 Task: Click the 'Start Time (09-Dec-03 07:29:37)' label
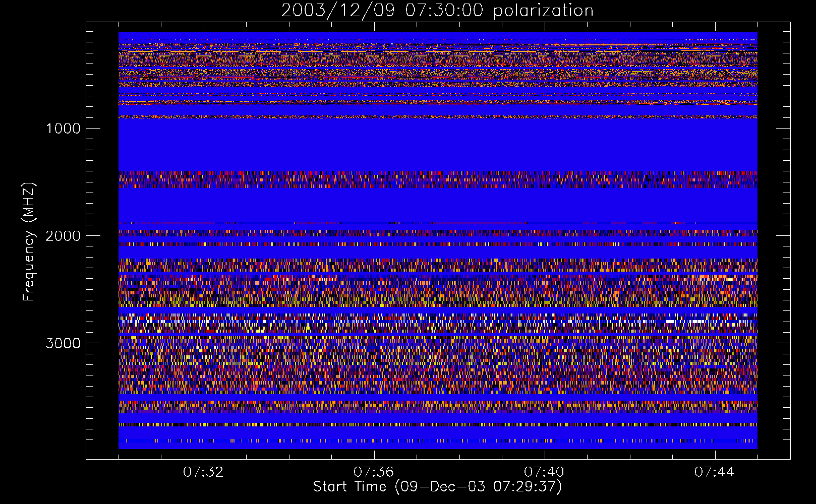point(437,487)
